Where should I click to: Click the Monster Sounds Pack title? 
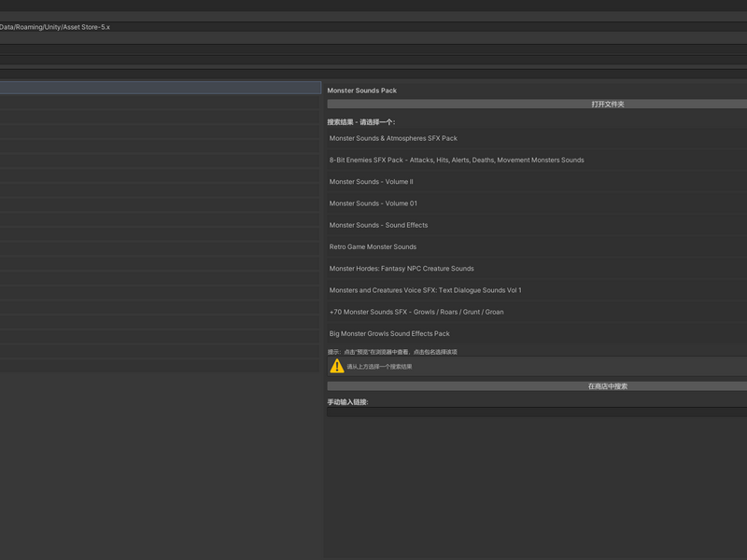pos(361,91)
